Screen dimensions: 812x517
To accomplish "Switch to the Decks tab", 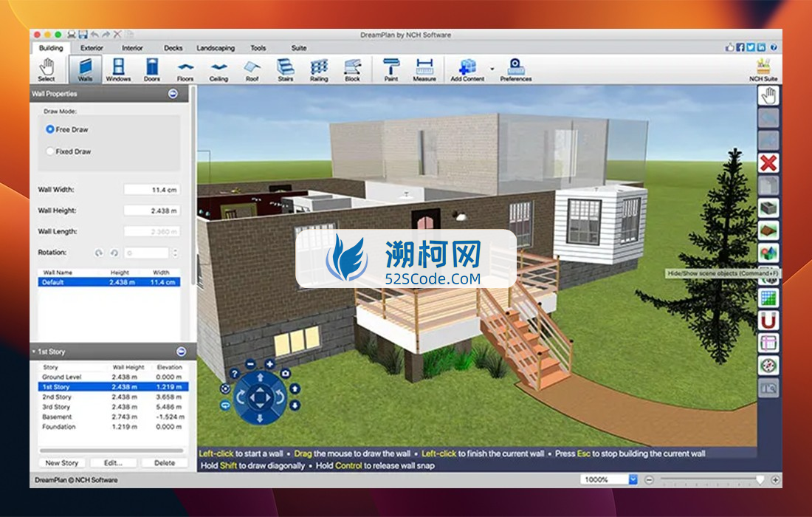I will [x=173, y=48].
